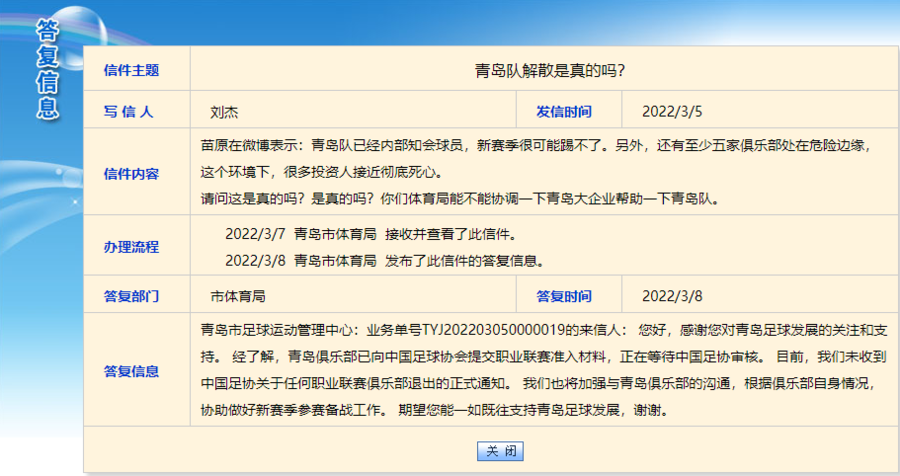
Task: Click the vertical 答复信息 page title
Action: (x=47, y=68)
